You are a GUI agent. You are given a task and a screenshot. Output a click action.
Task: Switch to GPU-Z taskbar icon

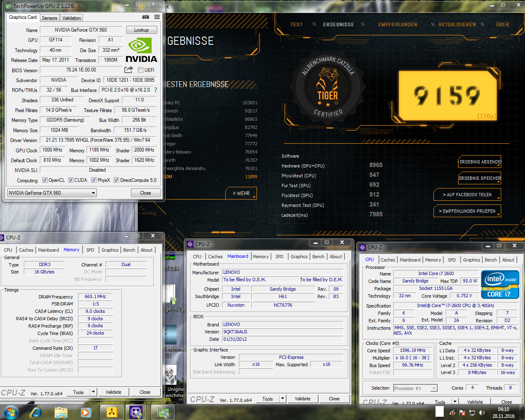click(163, 412)
